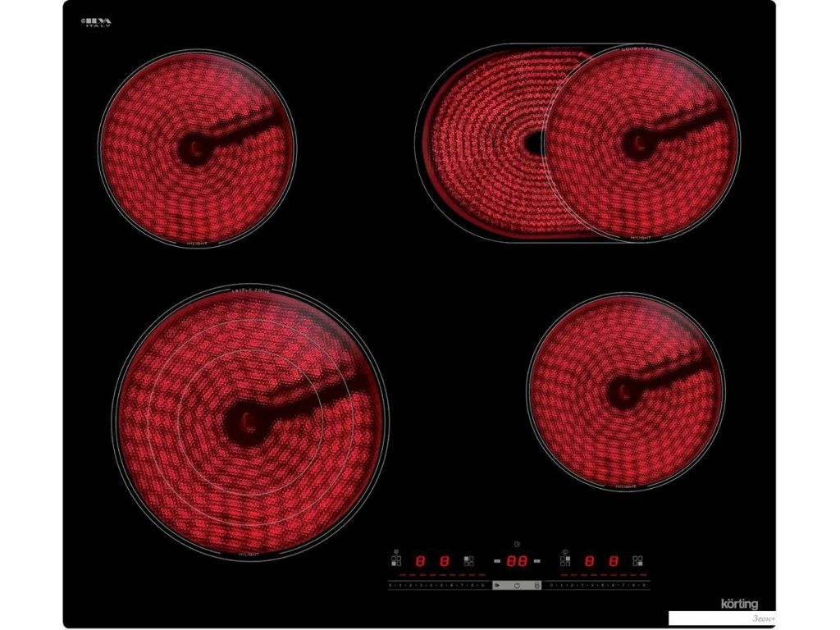Select the rear-left zone selector icon
The image size is (840, 630).
pyautogui.click(x=468, y=562)
